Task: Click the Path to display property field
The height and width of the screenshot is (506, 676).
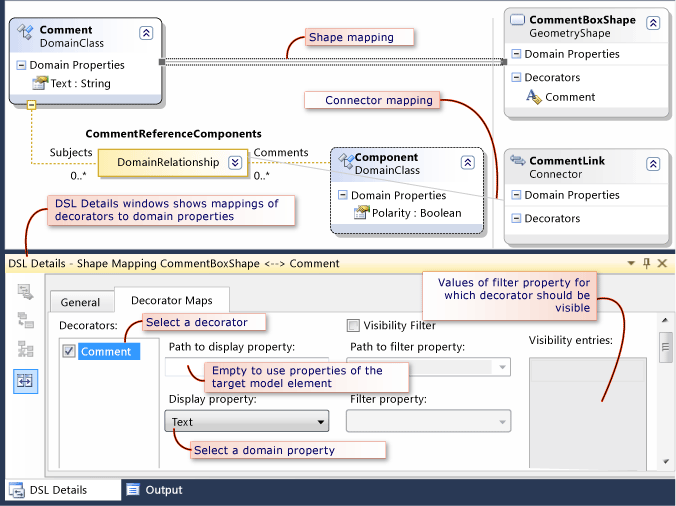Action: pyautogui.click(x=247, y=367)
